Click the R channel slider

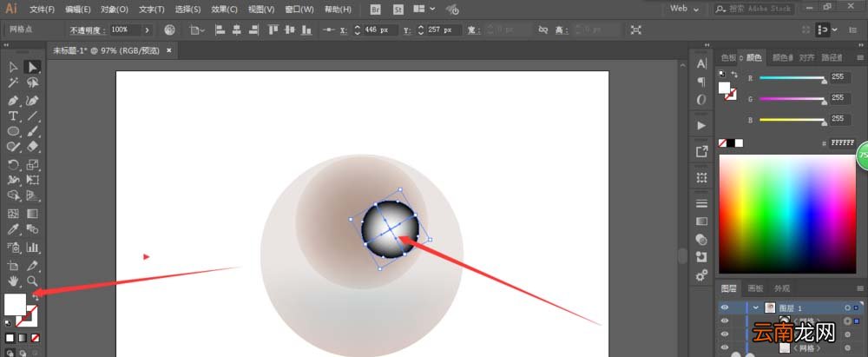pos(792,77)
